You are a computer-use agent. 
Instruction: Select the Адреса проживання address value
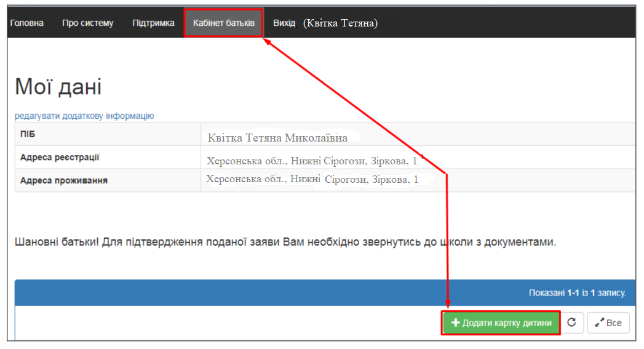[312, 179]
